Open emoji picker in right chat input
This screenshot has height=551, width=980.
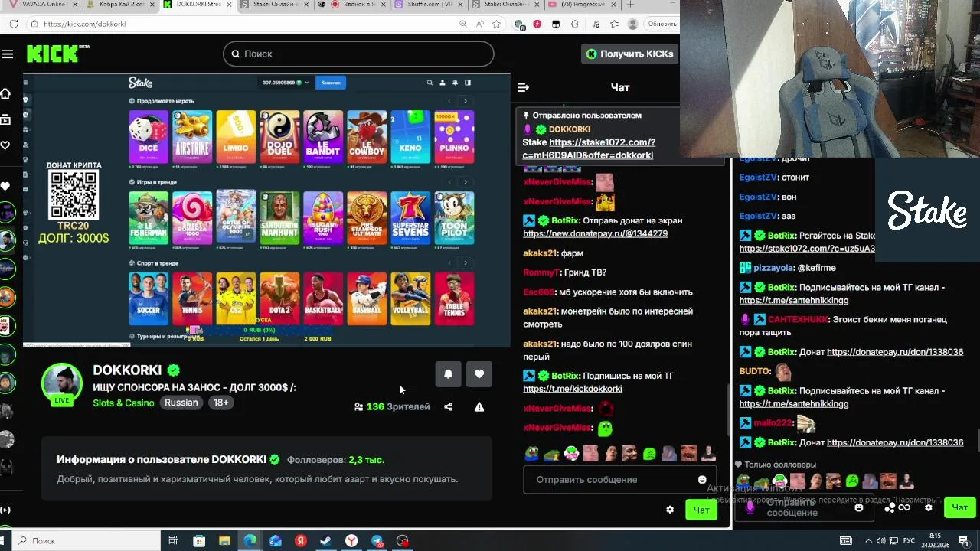(x=859, y=507)
